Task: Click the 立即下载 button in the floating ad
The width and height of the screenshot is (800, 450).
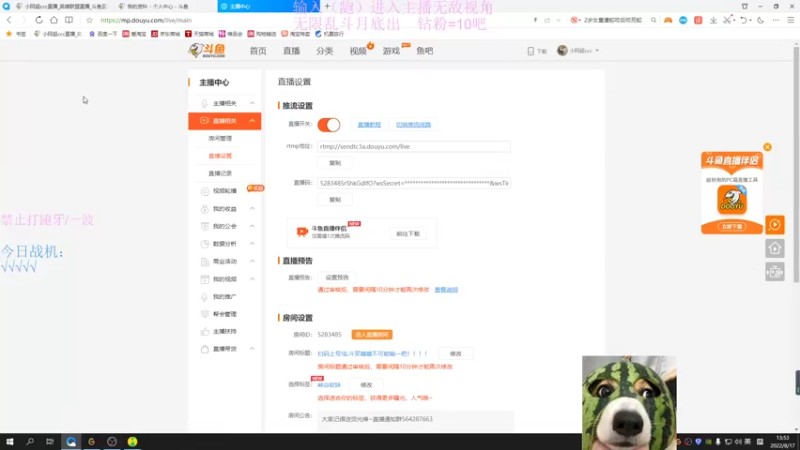Action: tap(732, 226)
